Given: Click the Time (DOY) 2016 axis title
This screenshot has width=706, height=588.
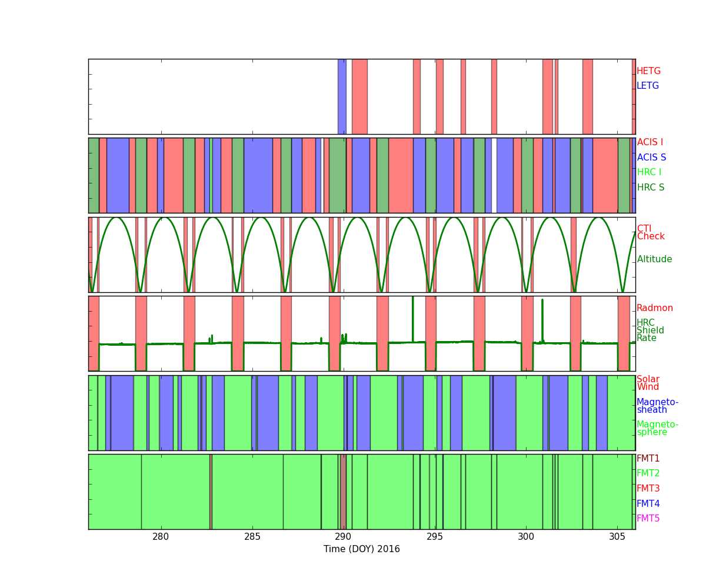Looking at the screenshot, I should pos(361,549).
